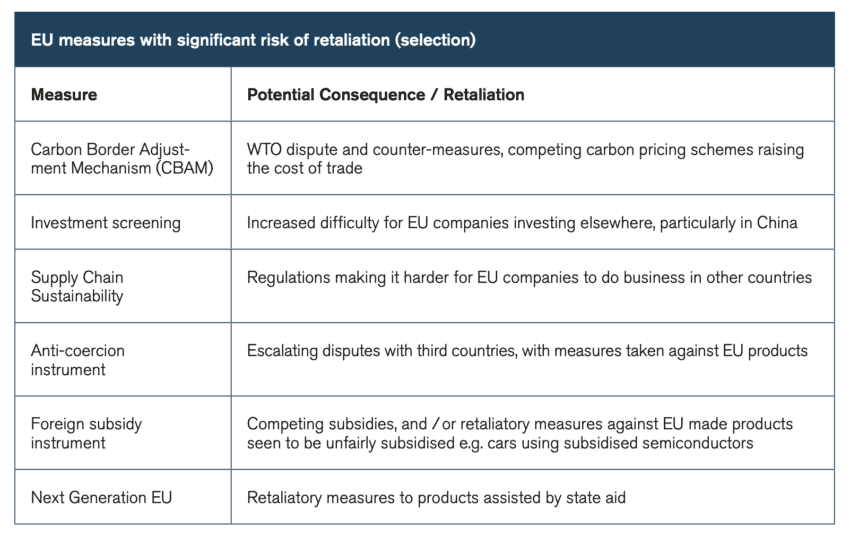The width and height of the screenshot is (850, 536).
Task: Select the 'Carbon Border Adjustment Mechanism' cell
Action: point(122,158)
